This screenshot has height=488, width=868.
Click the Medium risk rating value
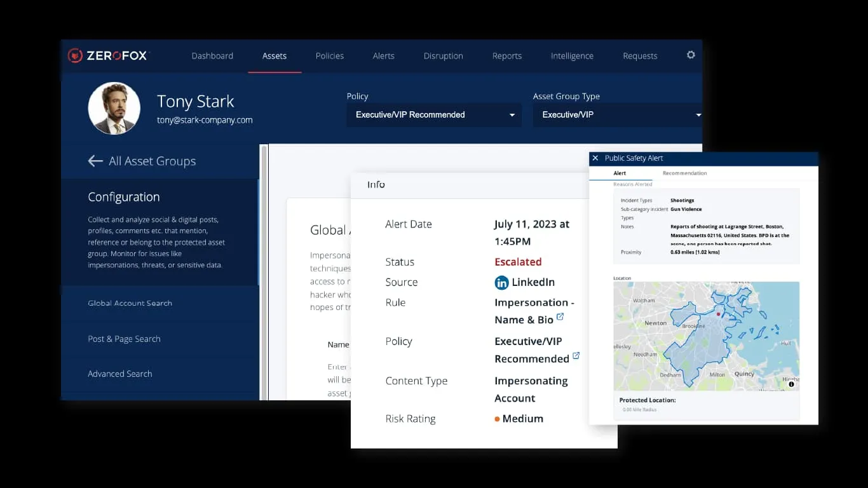click(x=522, y=419)
